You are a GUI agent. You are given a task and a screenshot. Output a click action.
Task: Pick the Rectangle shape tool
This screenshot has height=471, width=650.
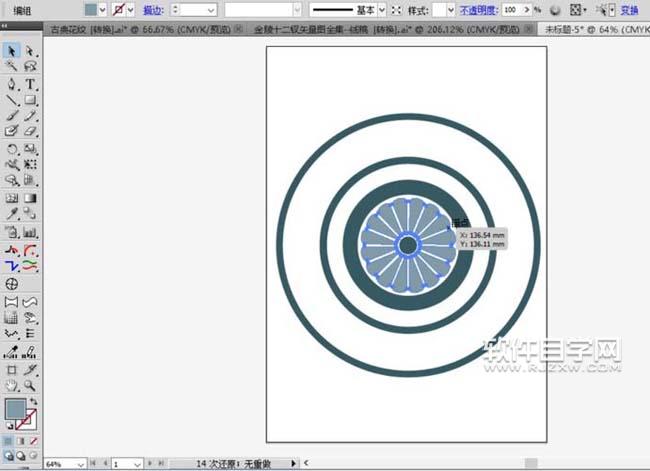(31, 99)
